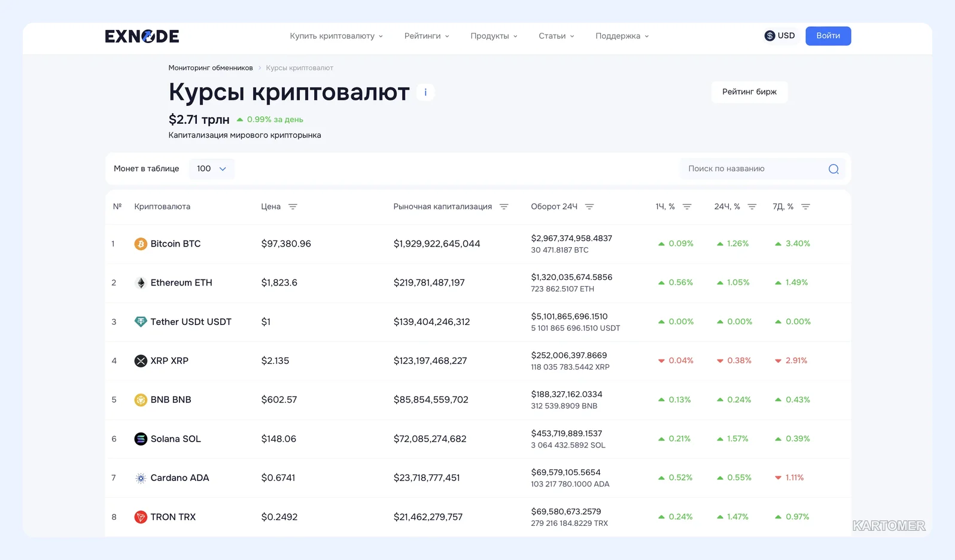Viewport: 955px width, 560px height.
Task: Open the info icon beside the page title
Action: point(425,93)
